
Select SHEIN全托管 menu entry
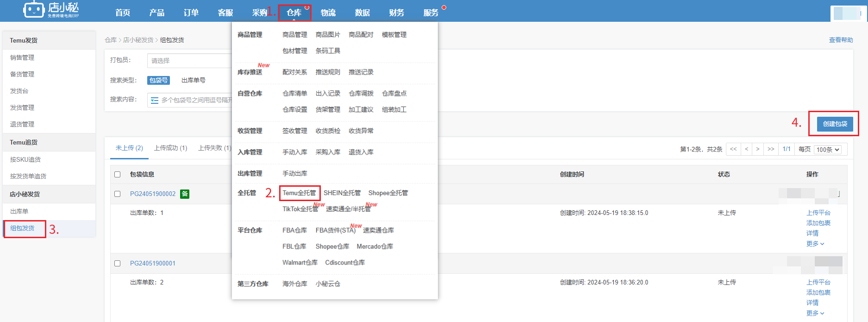coord(342,193)
